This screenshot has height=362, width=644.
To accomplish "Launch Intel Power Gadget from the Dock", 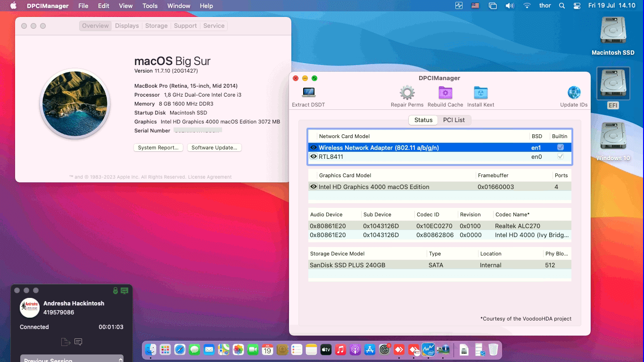I will (x=428, y=350).
